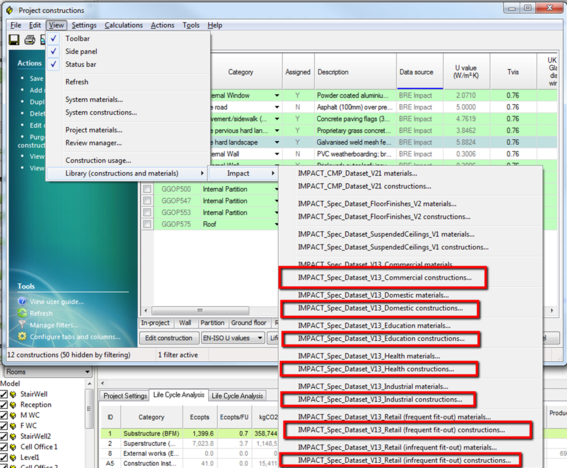Tick the checkbox for construction GGOP553
Image resolution: width=567 pixels, height=468 pixels.
click(x=147, y=212)
